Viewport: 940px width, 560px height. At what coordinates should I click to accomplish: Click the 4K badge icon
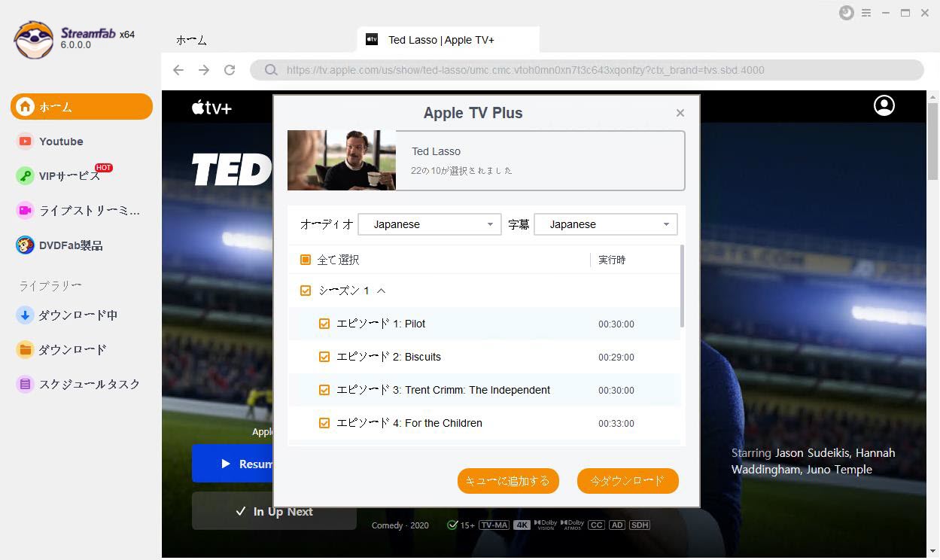point(522,525)
